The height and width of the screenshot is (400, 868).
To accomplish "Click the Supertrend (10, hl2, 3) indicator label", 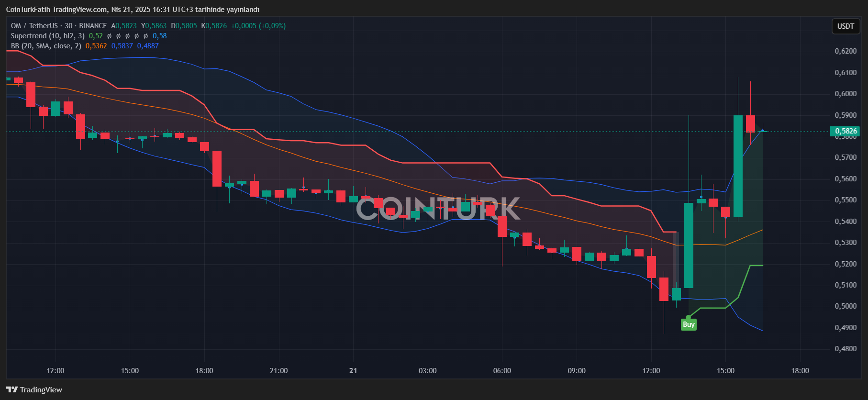I will (48, 36).
